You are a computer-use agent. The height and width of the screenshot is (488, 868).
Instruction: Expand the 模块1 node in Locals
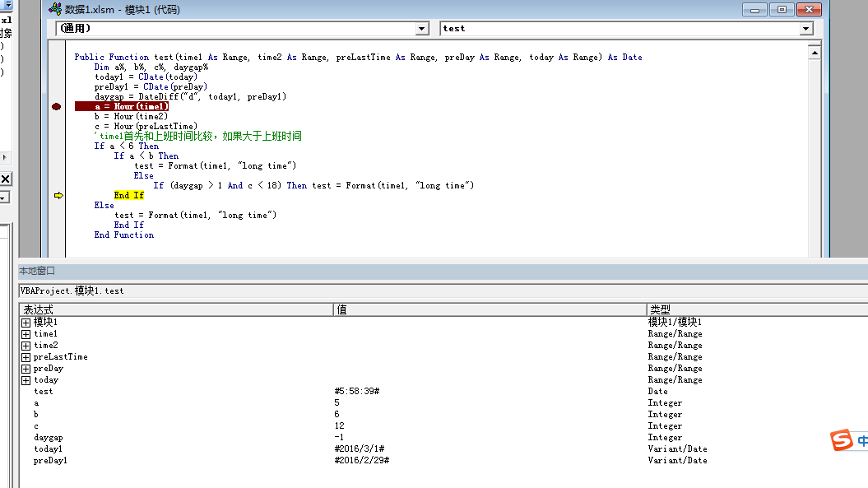[26, 323]
